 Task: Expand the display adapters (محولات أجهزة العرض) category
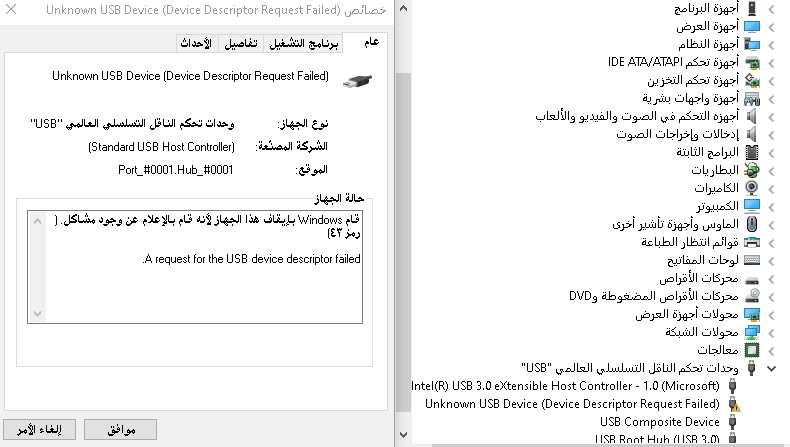click(x=771, y=315)
